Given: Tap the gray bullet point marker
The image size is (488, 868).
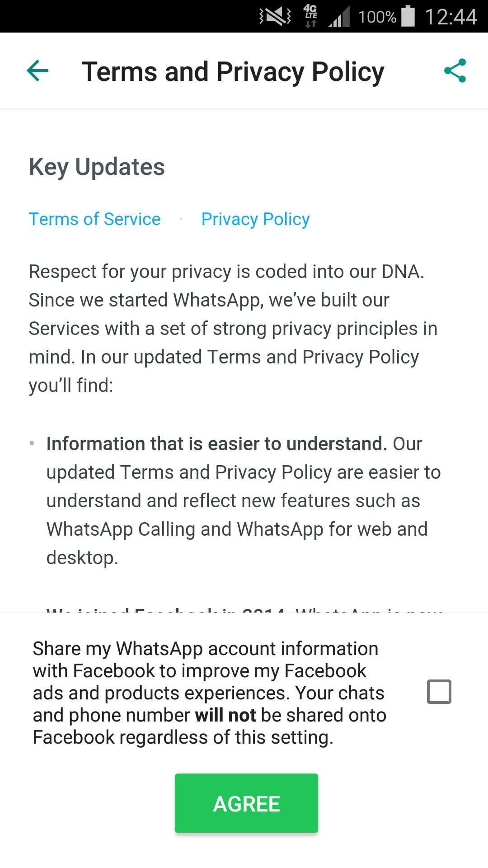Looking at the screenshot, I should pos(32,443).
